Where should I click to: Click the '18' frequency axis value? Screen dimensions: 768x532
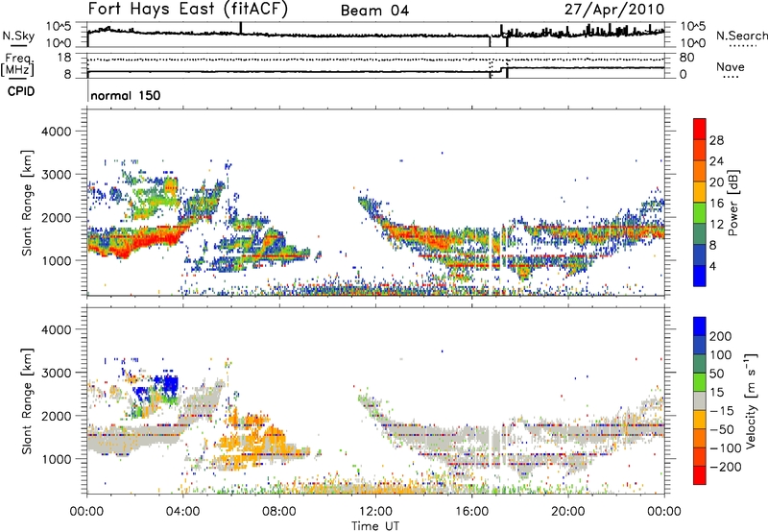(x=64, y=58)
